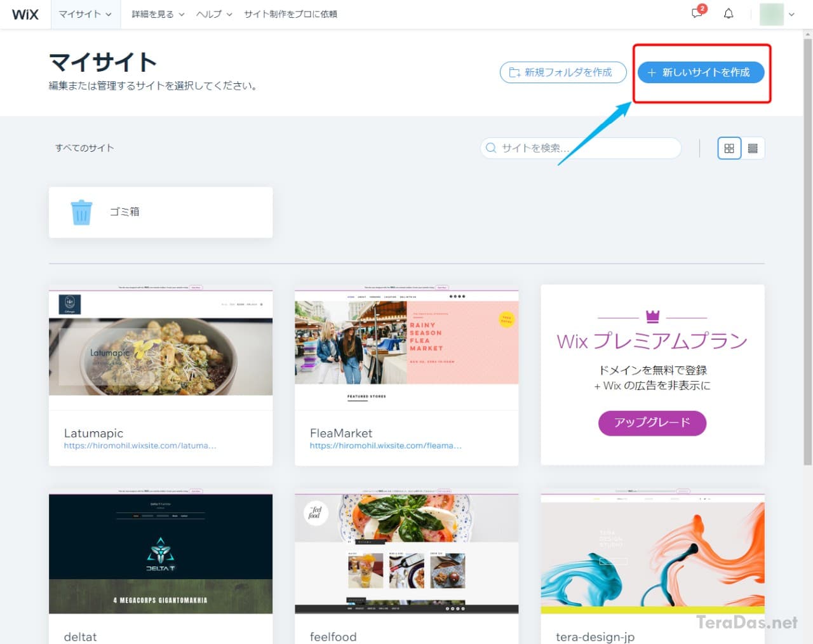Viewport: 813px width, 644px height.
Task: Click the Latumapic site name
Action: tap(93, 433)
